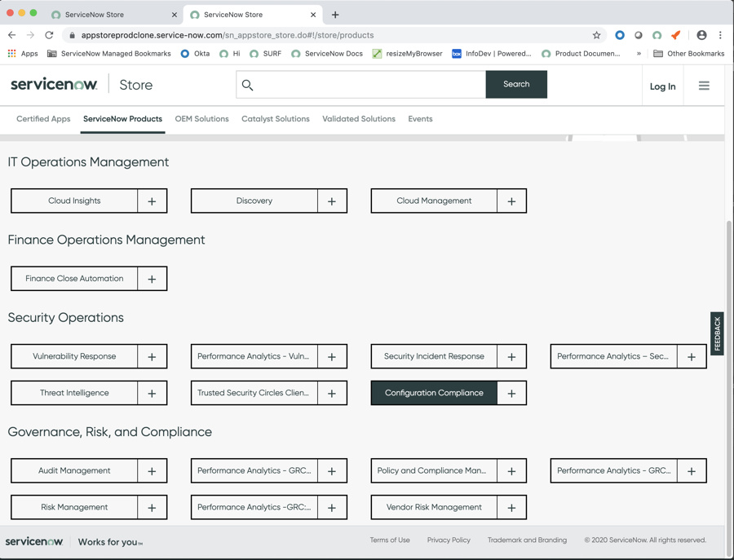Open the ServiceNow Docs bookmark

(x=327, y=53)
